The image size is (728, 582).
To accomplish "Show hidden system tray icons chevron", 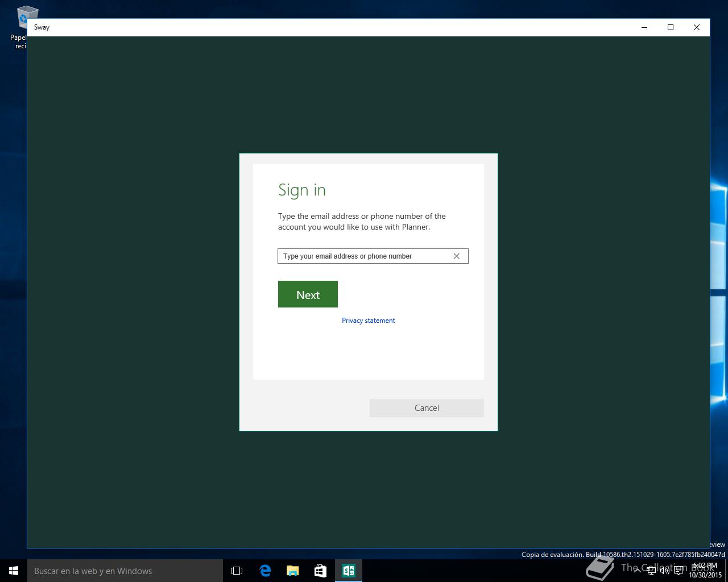I will [x=637, y=571].
